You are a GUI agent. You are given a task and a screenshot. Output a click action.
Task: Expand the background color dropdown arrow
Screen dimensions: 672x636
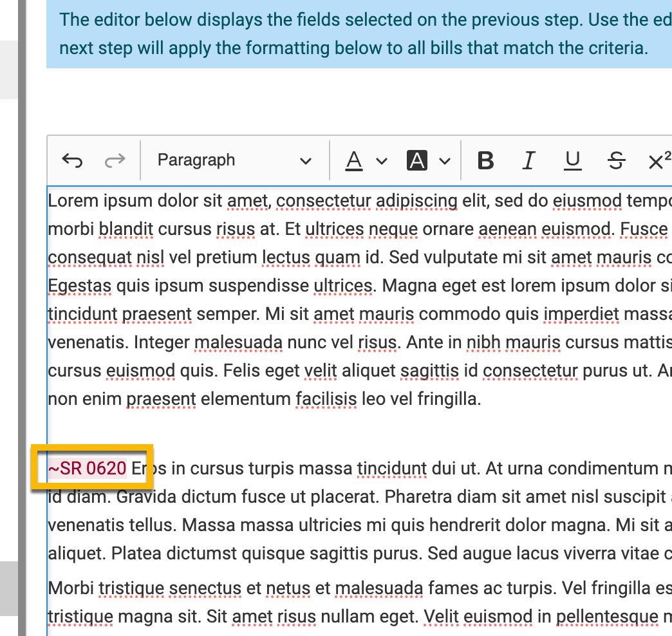click(445, 161)
